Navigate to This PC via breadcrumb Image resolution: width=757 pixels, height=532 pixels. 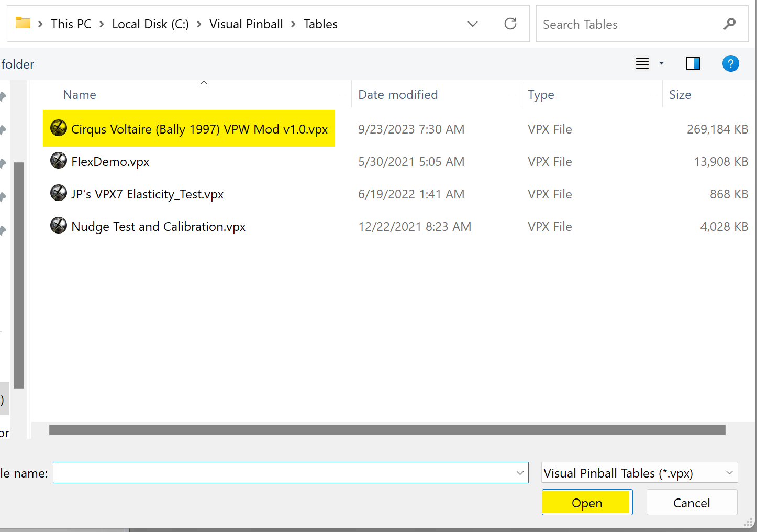click(71, 24)
